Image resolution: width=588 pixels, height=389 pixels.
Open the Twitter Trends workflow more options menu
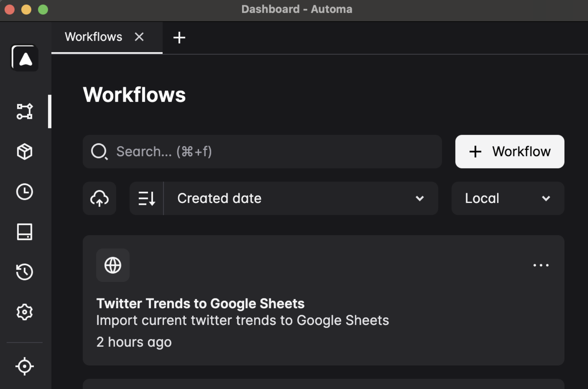coord(541,265)
